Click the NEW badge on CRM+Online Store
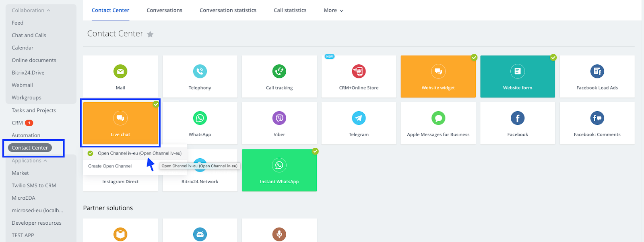644x242 pixels. (330, 56)
